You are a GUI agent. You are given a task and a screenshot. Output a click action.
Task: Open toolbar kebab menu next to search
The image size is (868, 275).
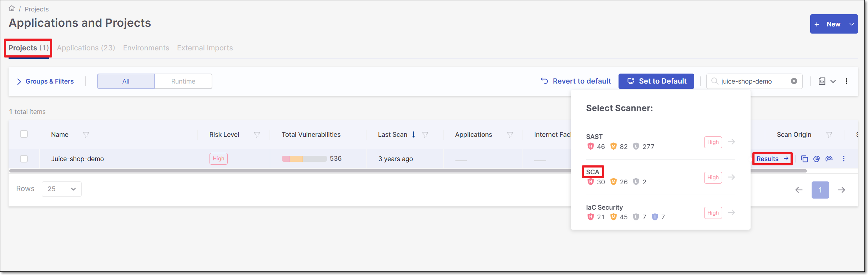click(x=846, y=81)
